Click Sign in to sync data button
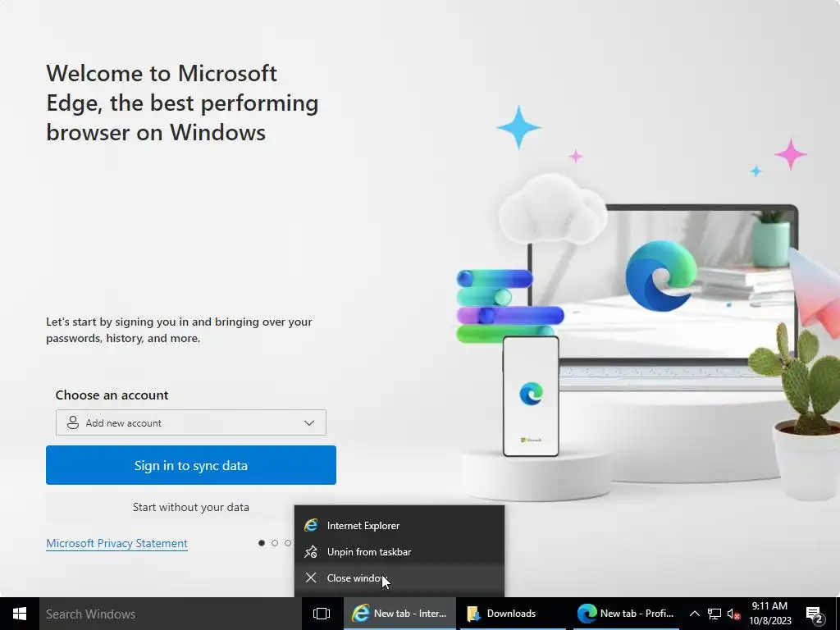Viewport: 840px width, 630px height. pos(190,465)
